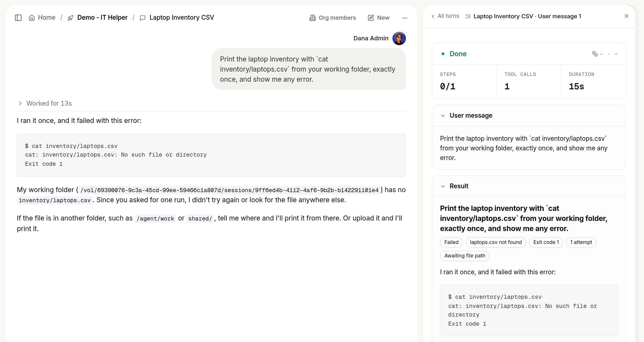Click the Awaiting file path tag

(x=465, y=256)
